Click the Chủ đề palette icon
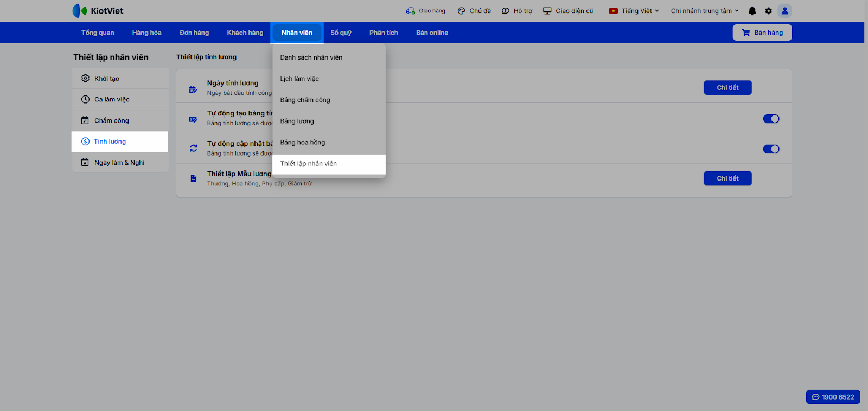 (x=461, y=11)
